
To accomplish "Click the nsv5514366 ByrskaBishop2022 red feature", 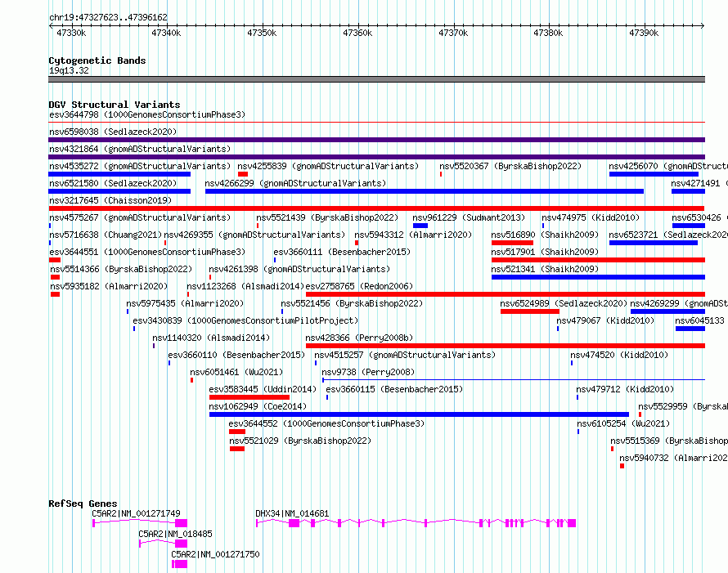I will tap(56, 277).
